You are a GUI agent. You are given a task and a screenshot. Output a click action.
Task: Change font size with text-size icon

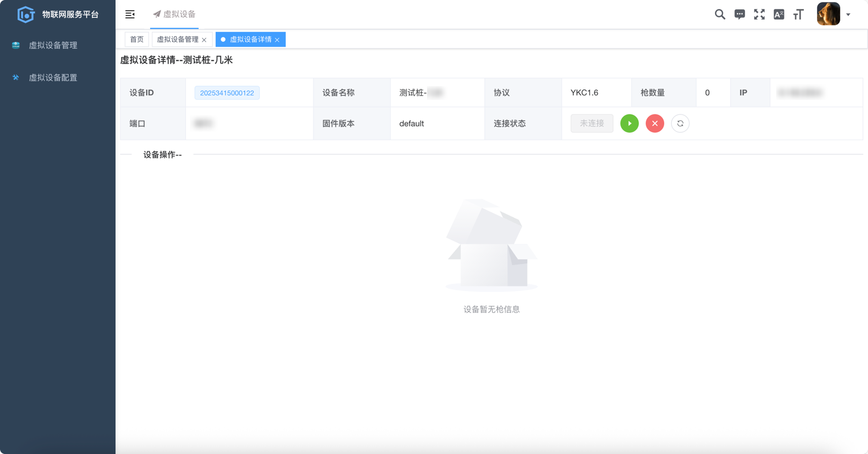798,14
